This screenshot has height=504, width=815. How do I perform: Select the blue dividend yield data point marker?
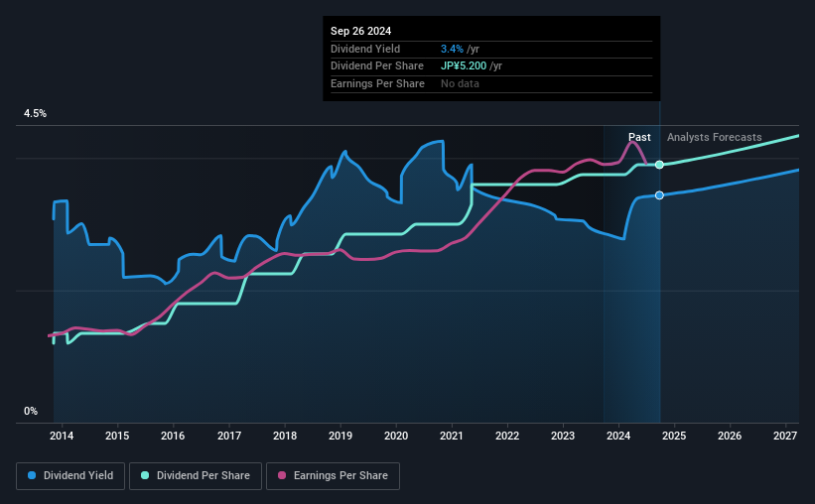[x=659, y=195]
